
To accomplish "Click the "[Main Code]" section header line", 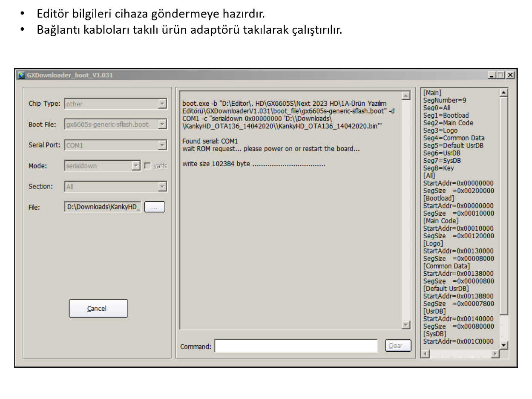I will click(441, 221).
